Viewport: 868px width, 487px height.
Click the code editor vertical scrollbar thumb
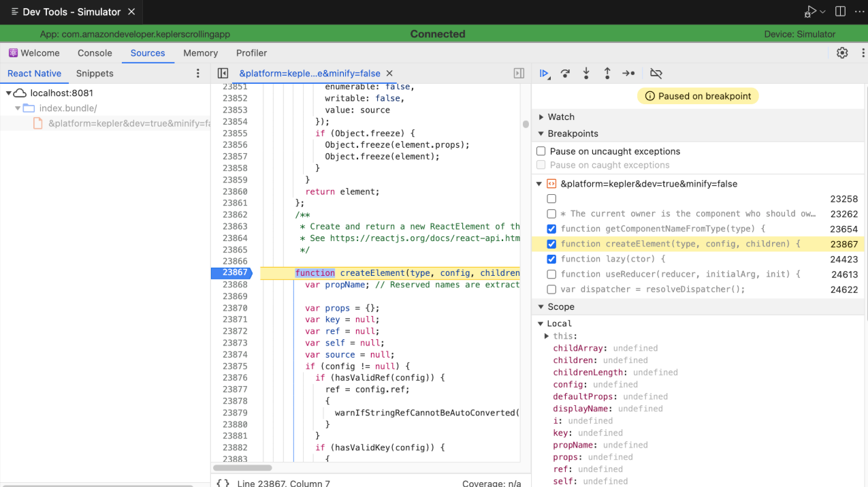[526, 125]
